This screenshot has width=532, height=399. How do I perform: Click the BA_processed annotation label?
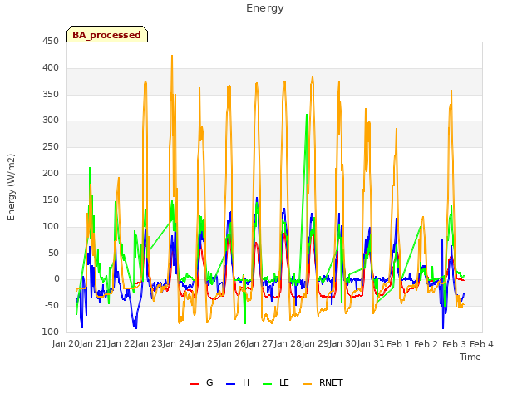click(107, 34)
